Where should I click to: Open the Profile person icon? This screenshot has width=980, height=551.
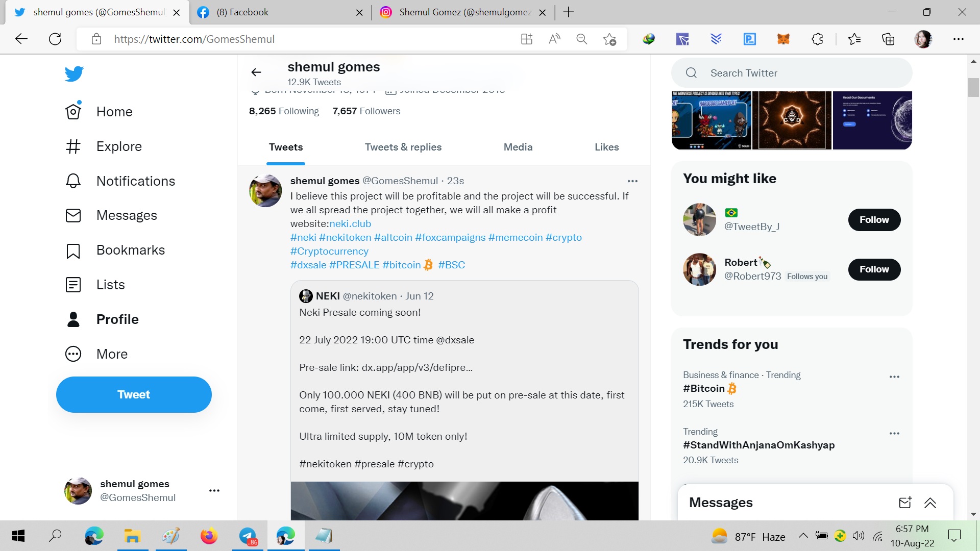tap(73, 319)
